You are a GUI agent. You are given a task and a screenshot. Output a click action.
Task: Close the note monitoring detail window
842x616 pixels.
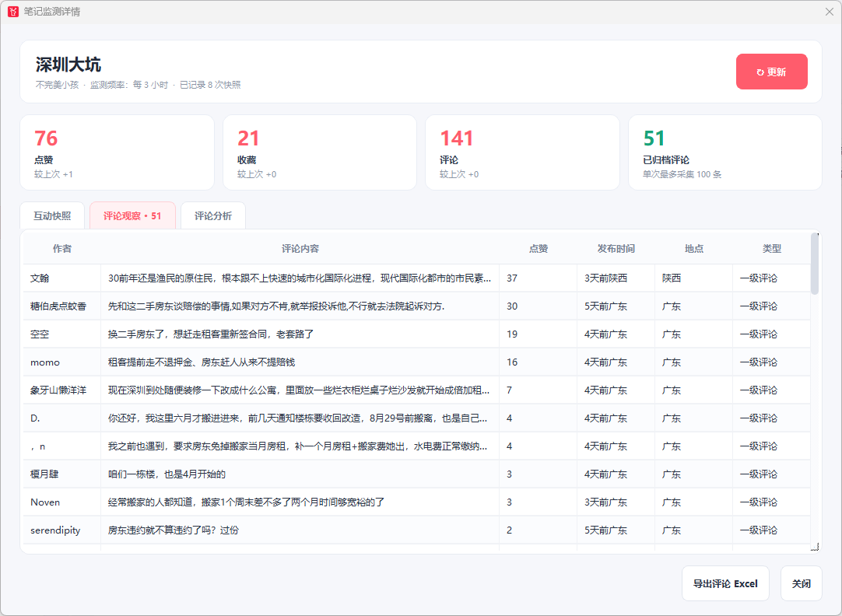(x=829, y=11)
